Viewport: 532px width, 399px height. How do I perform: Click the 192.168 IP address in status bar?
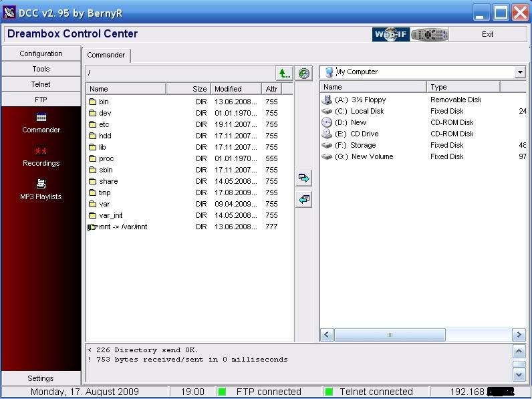pyautogui.click(x=482, y=392)
